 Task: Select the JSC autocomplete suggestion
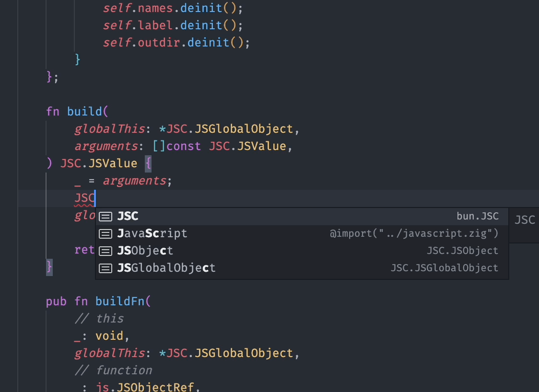coord(302,216)
